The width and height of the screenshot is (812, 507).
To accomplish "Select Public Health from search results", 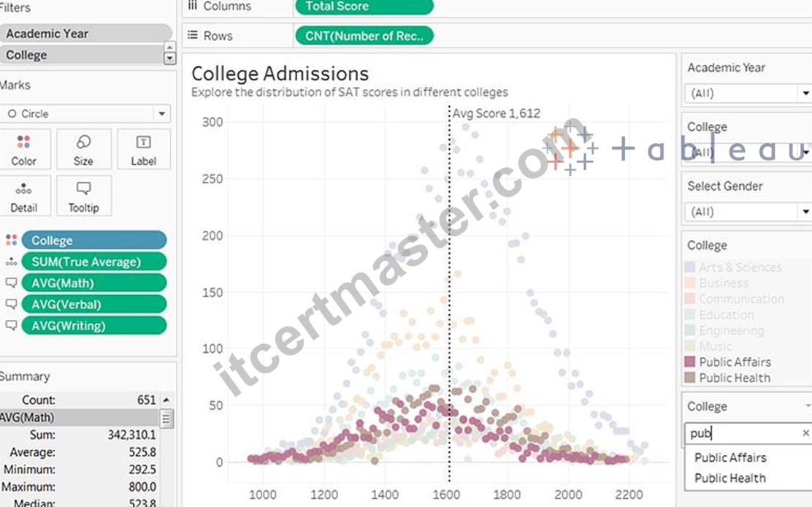I will (x=729, y=478).
